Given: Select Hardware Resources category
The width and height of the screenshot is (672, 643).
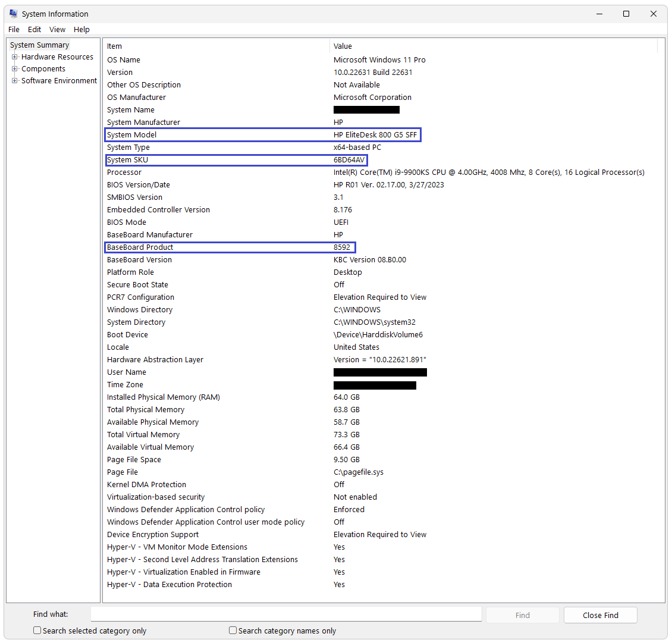Looking at the screenshot, I should tap(58, 57).
